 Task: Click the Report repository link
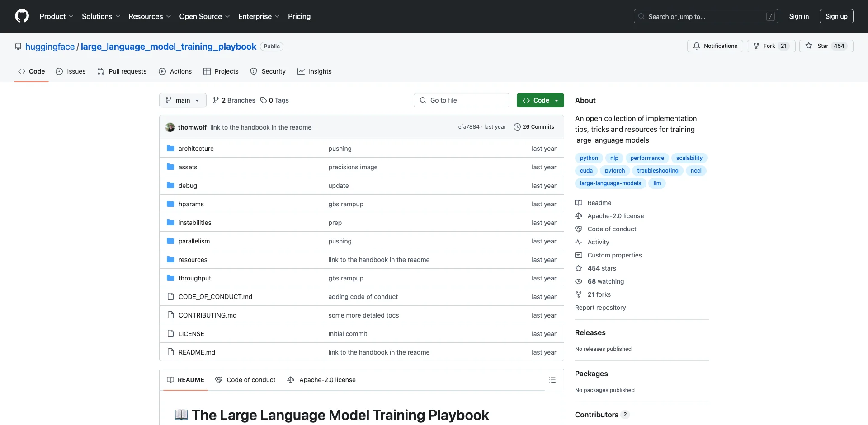tap(600, 308)
